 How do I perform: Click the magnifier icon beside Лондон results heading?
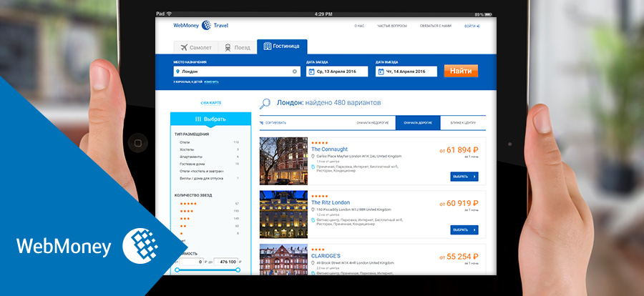tap(265, 104)
